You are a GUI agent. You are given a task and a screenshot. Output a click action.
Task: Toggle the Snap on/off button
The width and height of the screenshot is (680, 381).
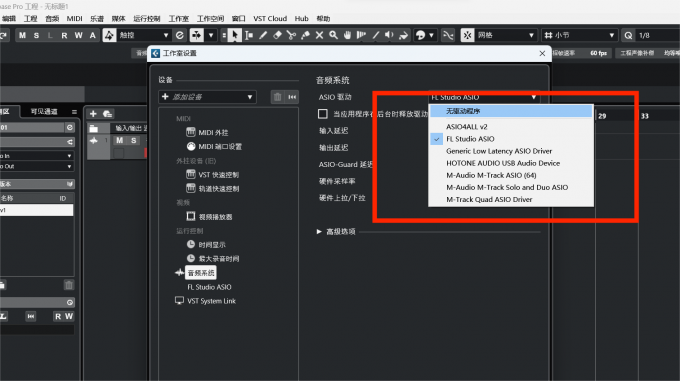tap(467, 35)
